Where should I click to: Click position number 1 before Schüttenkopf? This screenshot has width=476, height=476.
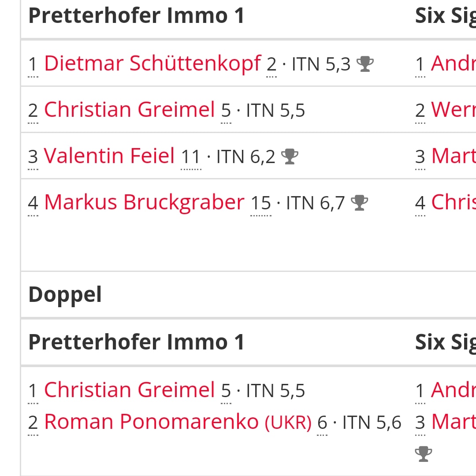[33, 64]
